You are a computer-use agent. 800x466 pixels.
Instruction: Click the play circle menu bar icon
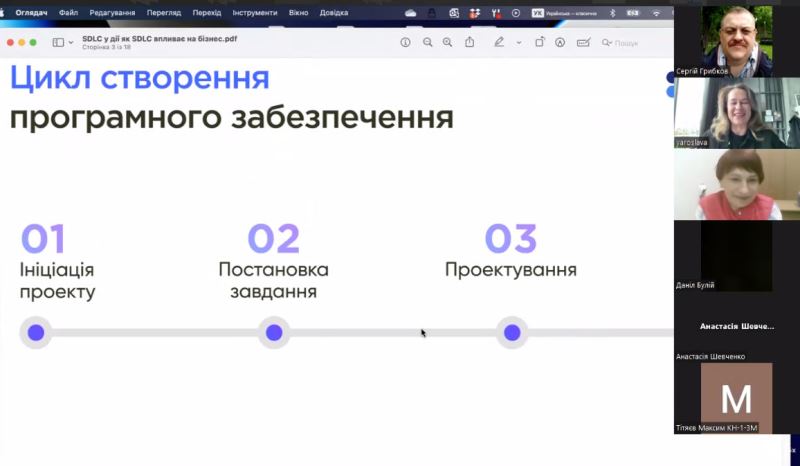(516, 13)
